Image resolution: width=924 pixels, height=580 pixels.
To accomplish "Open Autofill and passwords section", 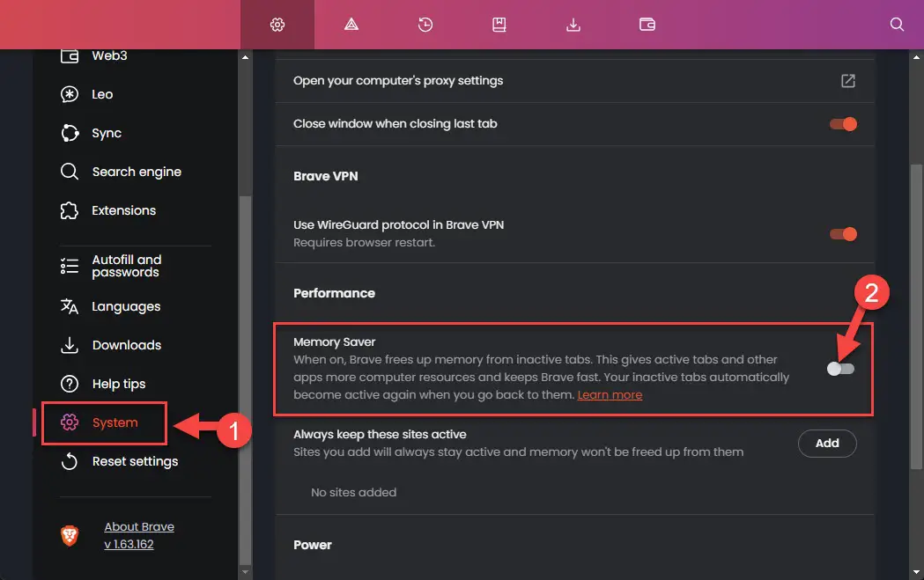I will point(127,266).
